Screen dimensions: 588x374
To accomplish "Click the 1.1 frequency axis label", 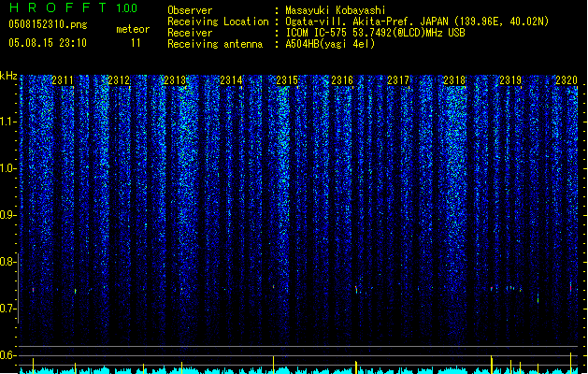I will point(7,122).
